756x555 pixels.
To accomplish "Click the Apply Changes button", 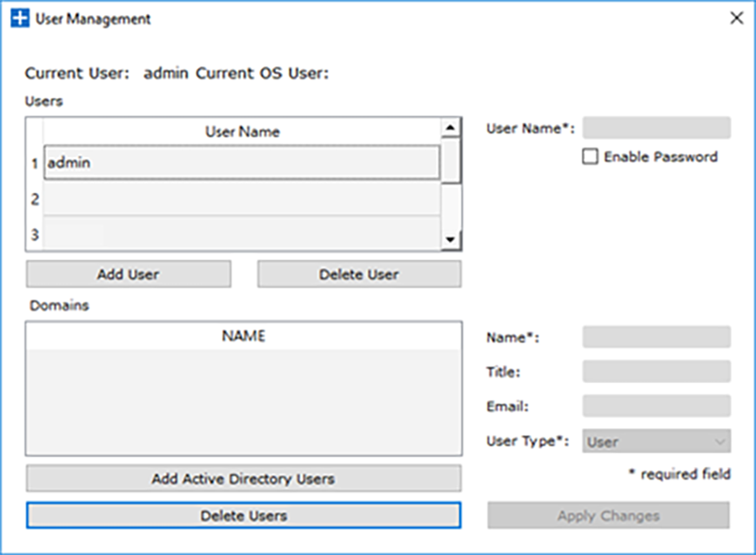I will [x=609, y=515].
